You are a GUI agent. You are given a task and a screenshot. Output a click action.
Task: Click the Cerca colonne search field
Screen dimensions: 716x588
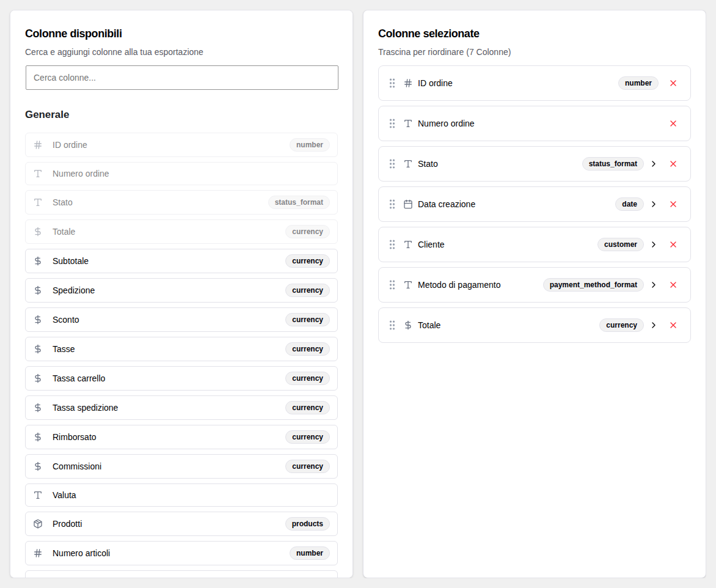(181, 78)
